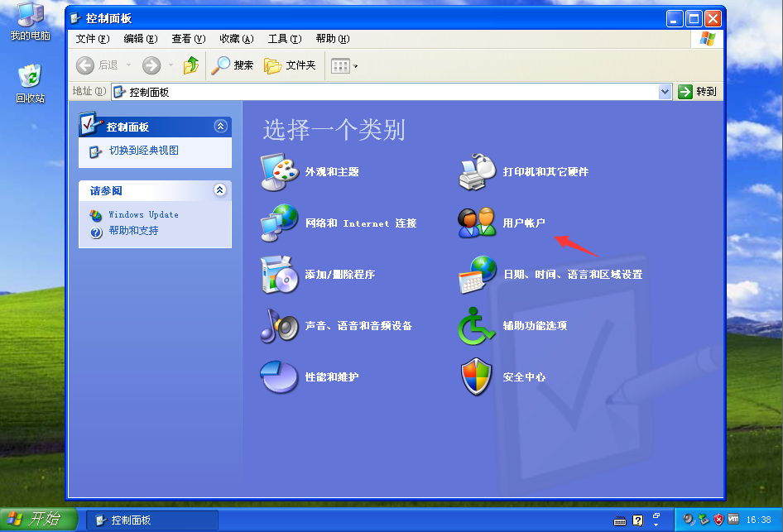The height and width of the screenshot is (532, 783).
Task: Click the Up folder toolbar icon
Action: click(x=190, y=65)
